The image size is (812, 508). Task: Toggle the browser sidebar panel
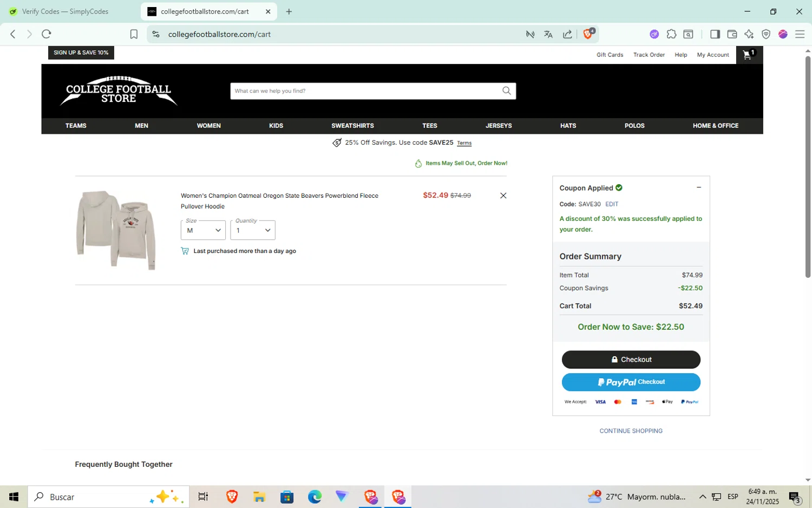pos(715,34)
